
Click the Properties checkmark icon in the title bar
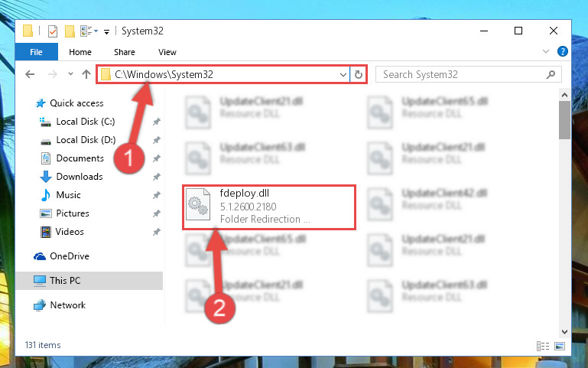(x=53, y=31)
